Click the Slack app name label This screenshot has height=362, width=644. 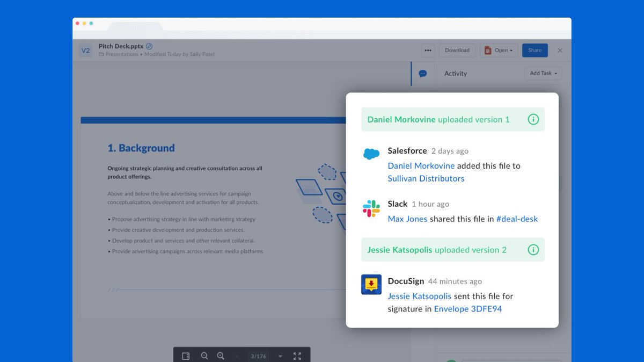(x=398, y=204)
